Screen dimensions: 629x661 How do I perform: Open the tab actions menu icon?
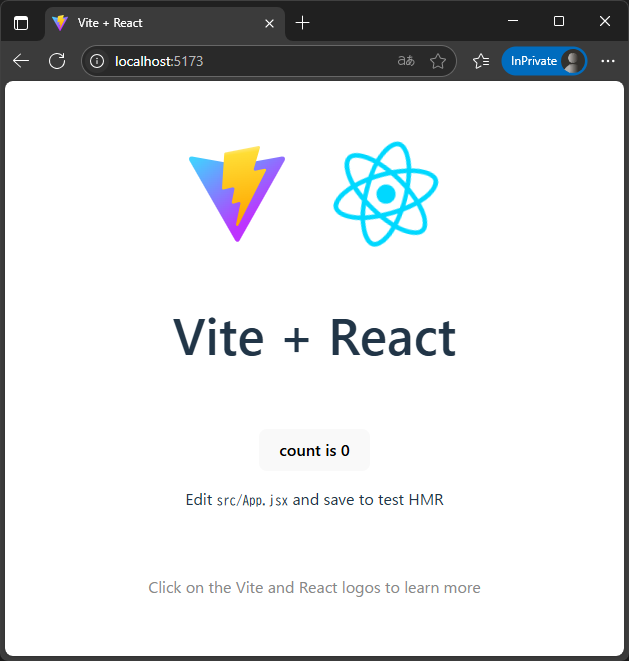point(21,23)
